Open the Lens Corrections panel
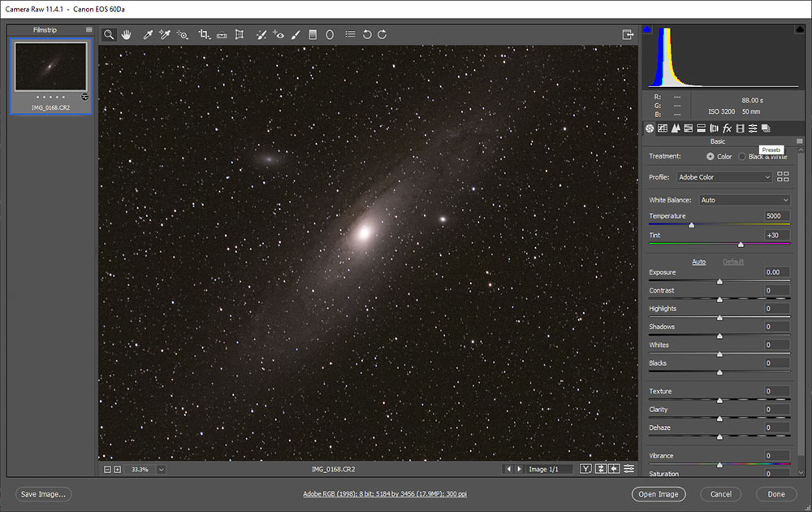 [714, 128]
